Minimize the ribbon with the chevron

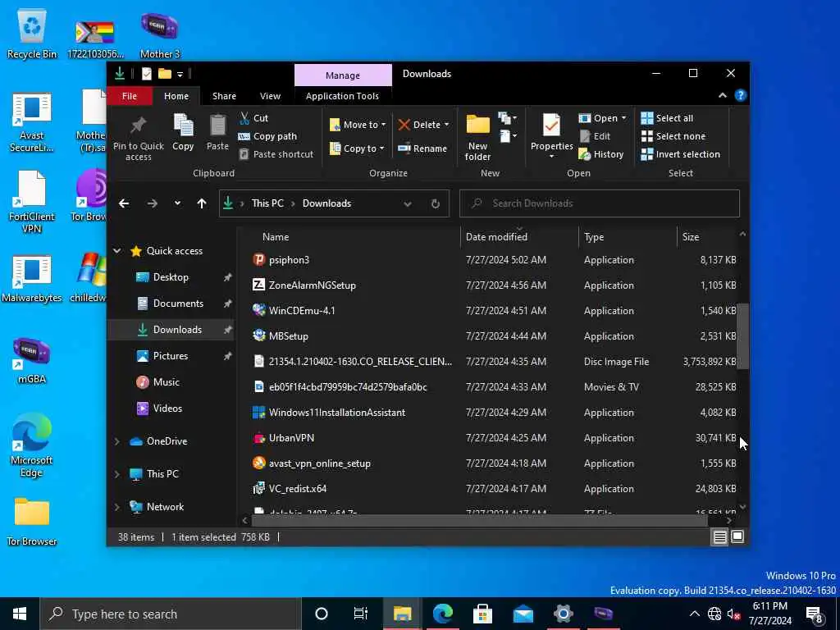click(x=722, y=95)
